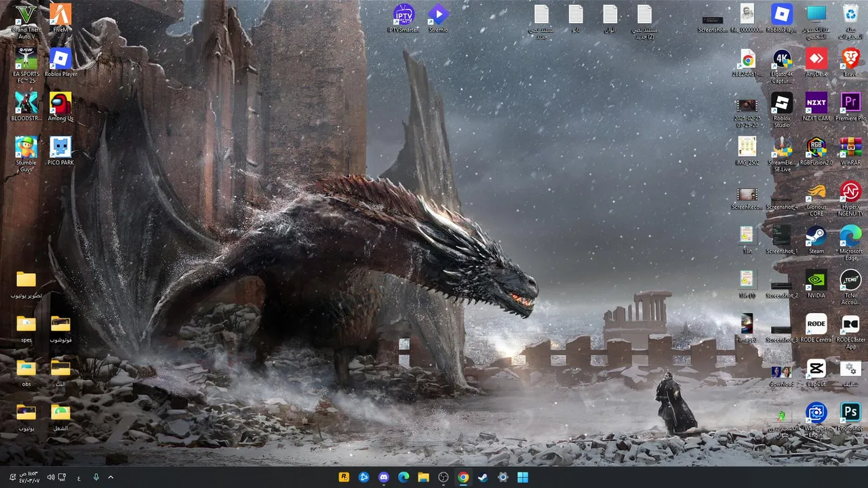Select the 2025-02-25 07-25-20 video file
868x488 pixels.
coord(747,113)
